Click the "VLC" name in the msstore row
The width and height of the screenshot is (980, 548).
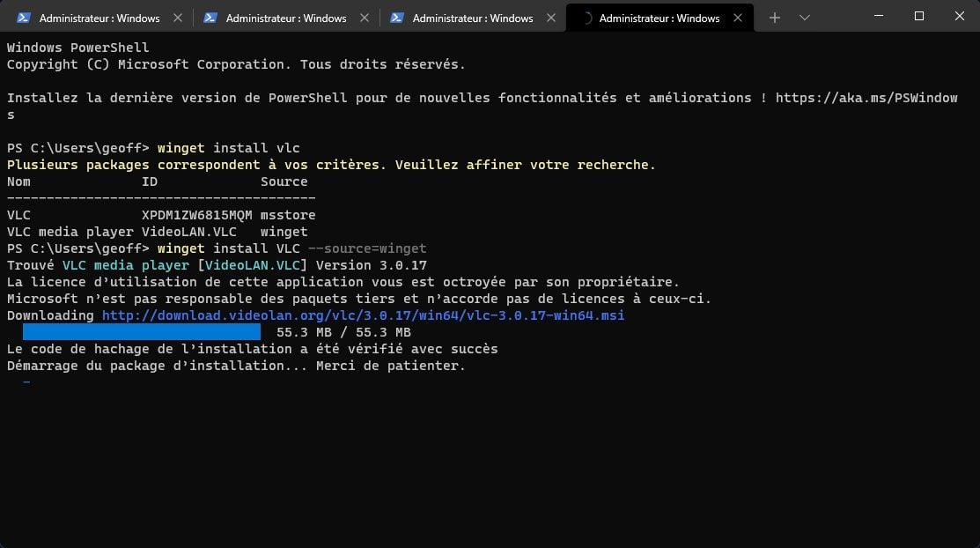pos(18,215)
